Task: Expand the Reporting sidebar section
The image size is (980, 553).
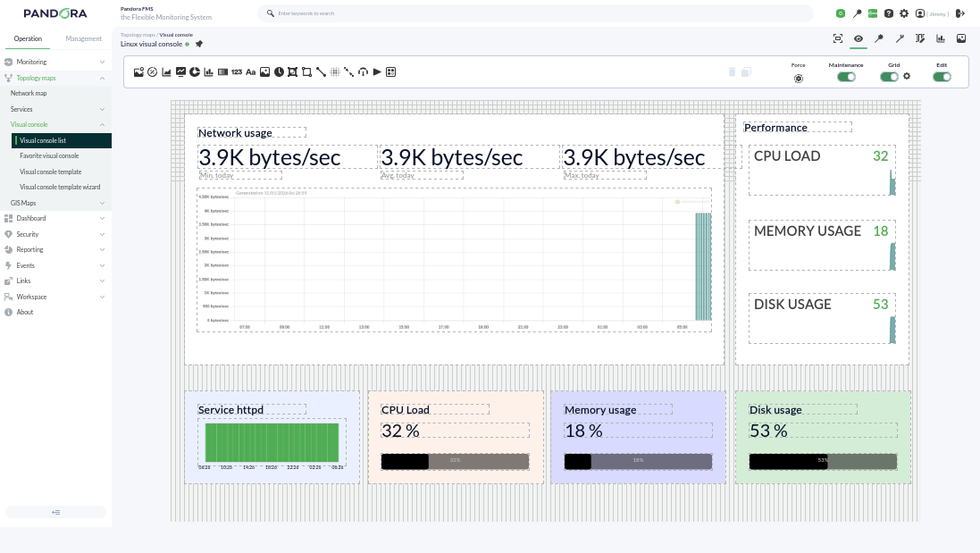Action: pyautogui.click(x=55, y=249)
